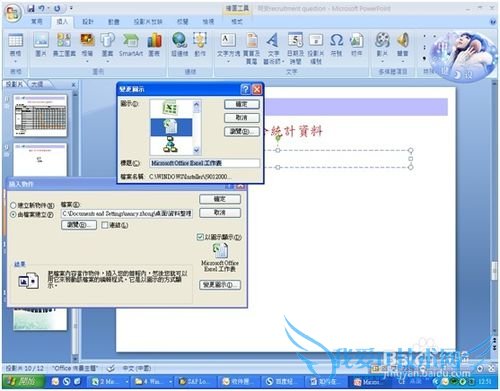Select the 由檔案建立 radio button
This screenshot has width=500, height=391.
[x=13, y=215]
